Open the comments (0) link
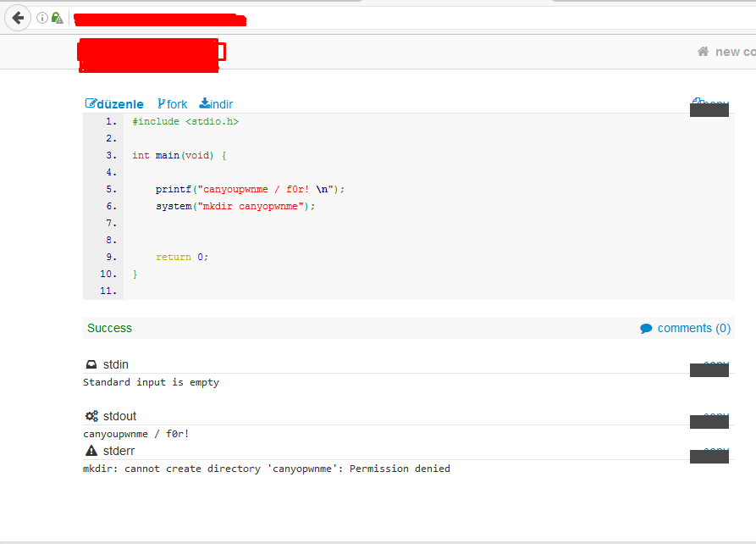756x544 pixels. tap(693, 328)
